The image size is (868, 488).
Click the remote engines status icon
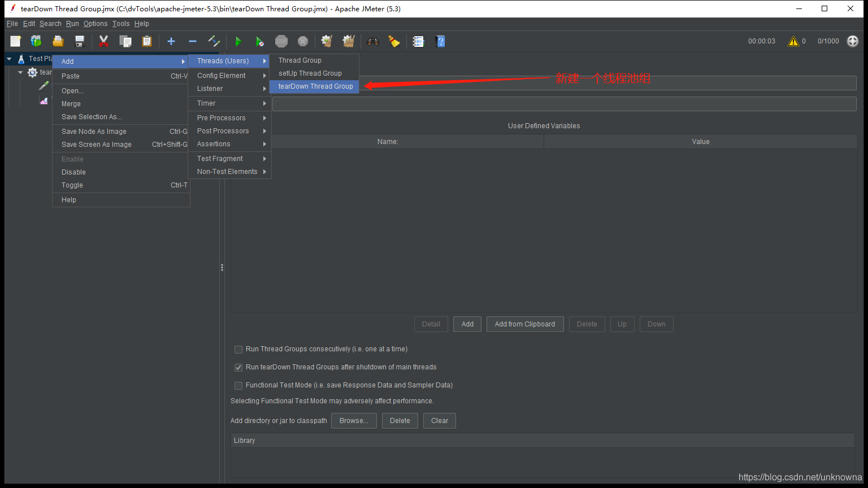click(x=853, y=41)
